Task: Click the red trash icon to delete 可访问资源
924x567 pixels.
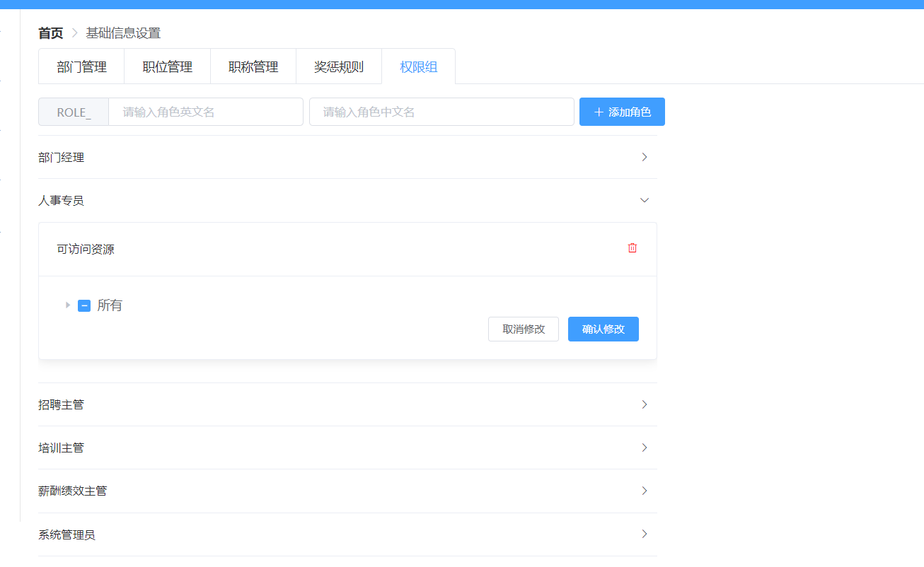Action: coord(632,248)
